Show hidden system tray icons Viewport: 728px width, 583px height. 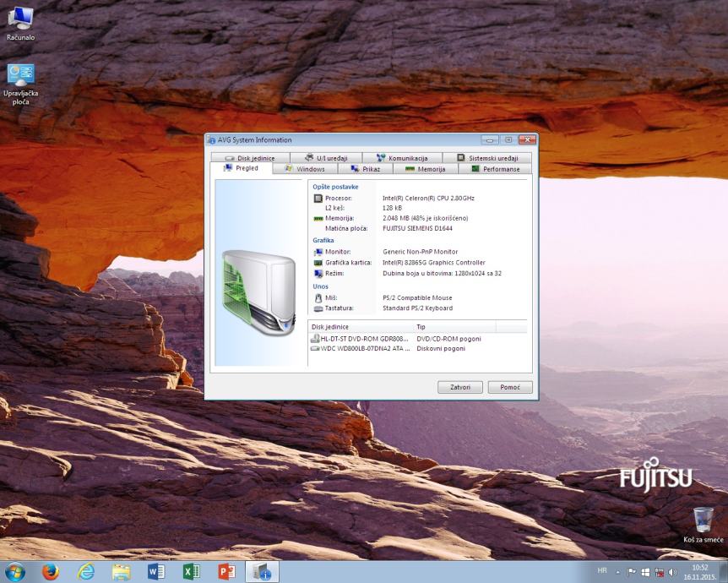pos(618,572)
